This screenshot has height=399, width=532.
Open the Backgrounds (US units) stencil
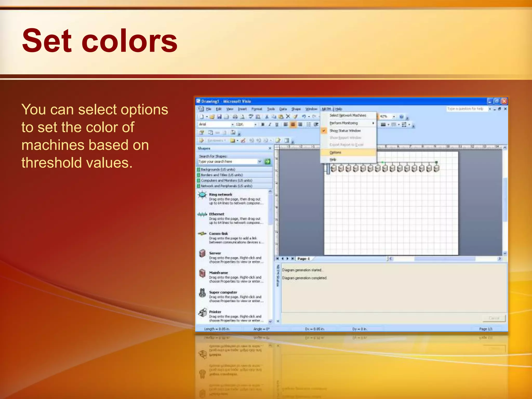[235, 169]
